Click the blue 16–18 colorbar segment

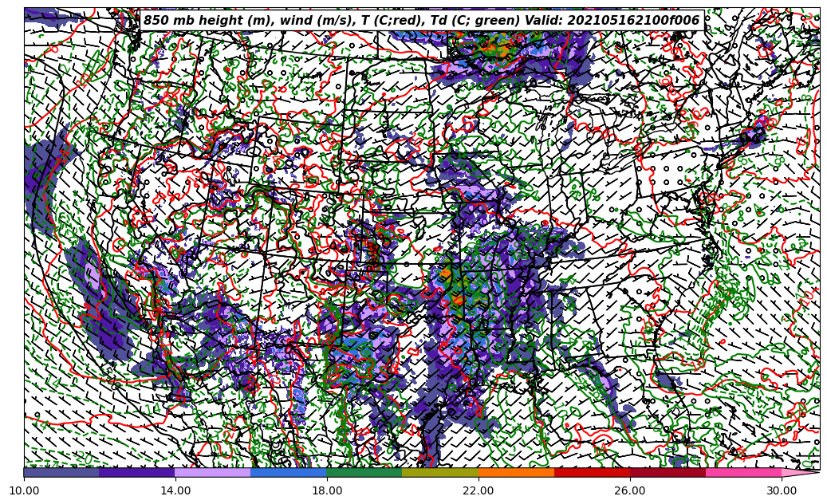(289, 472)
